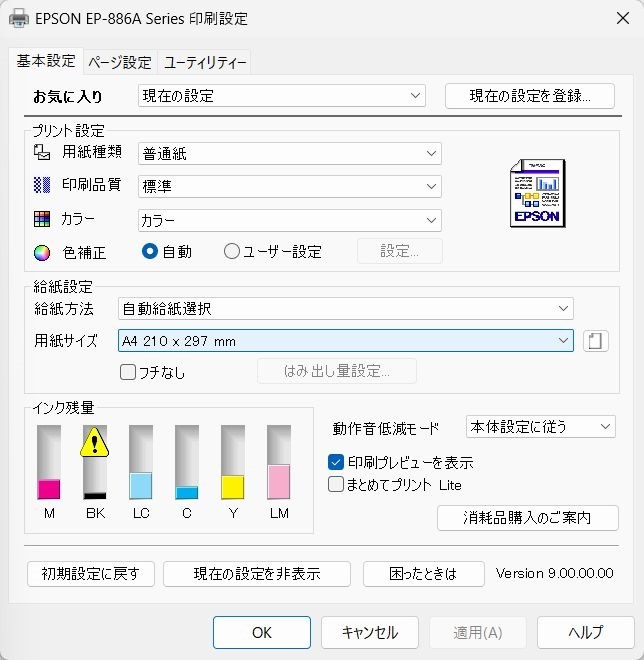644x660 pixels.
Task: Click the はみ出し量設定 button
Action: tap(337, 371)
